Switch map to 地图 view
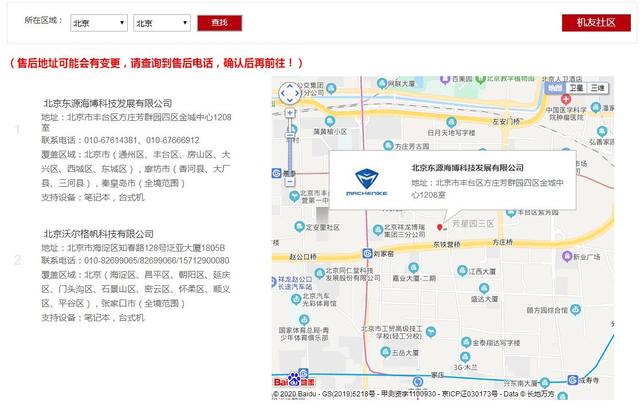The image size is (640, 417). point(555,88)
